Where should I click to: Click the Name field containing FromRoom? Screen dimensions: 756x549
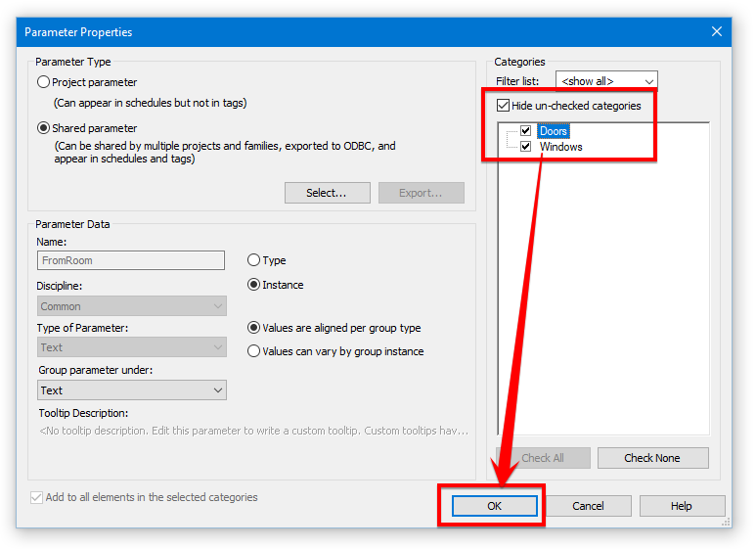pos(131,260)
